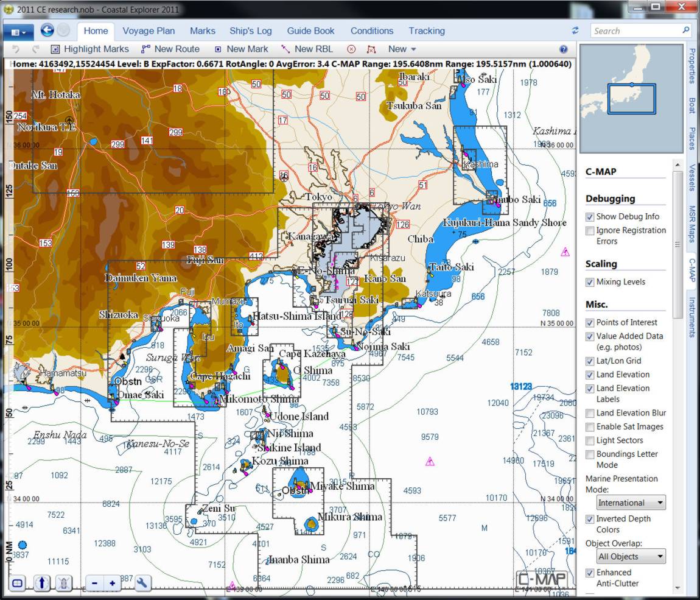
Task: Open the Instruments side tab
Action: [692, 317]
